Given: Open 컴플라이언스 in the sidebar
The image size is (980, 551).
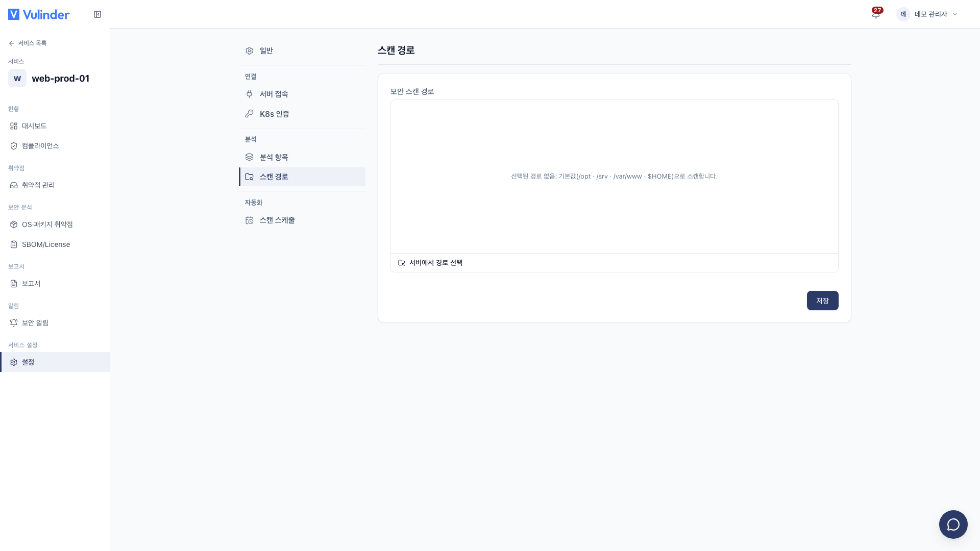Looking at the screenshot, I should pyautogui.click(x=55, y=146).
